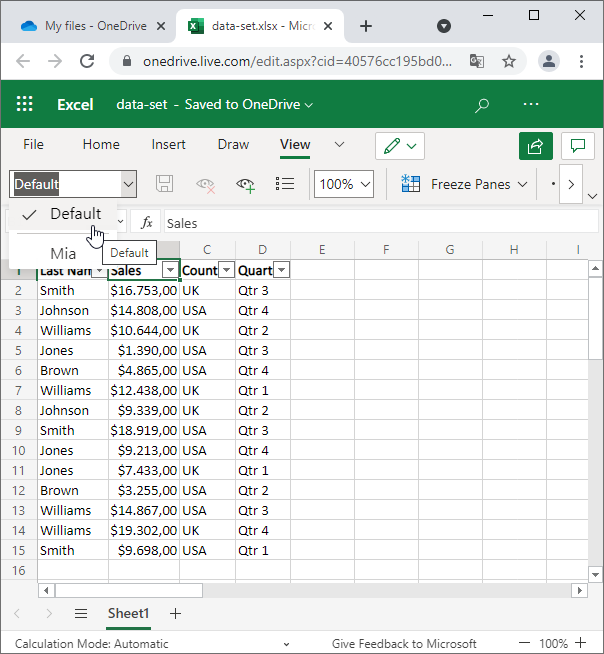Click Give Feedback to Microsoft link
Viewport: 604px width, 654px height.
(x=404, y=644)
